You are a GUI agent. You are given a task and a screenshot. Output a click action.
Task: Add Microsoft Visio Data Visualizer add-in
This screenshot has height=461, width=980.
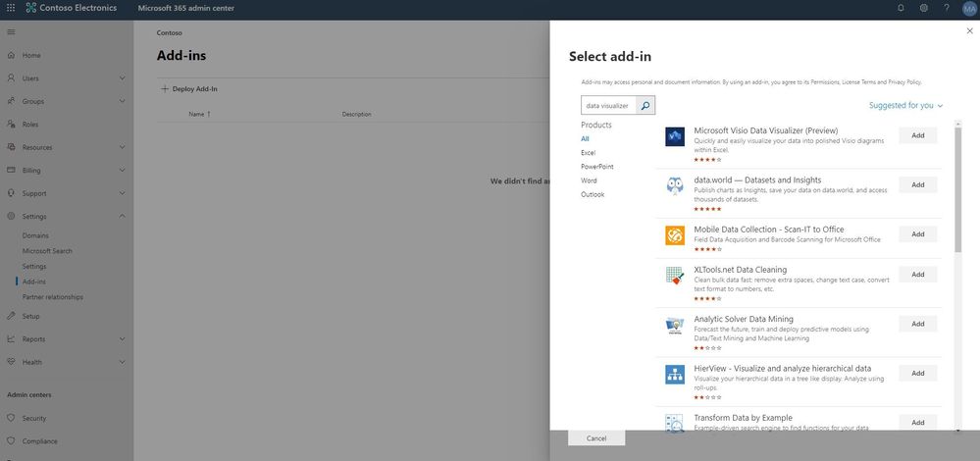click(917, 135)
